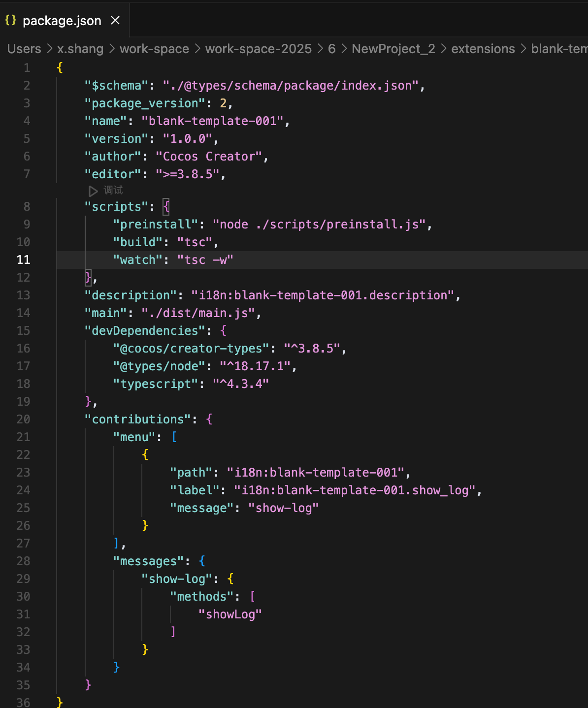The image size is (588, 708).
Task: Open the 6 breadcrumb folder segment
Action: pos(332,49)
